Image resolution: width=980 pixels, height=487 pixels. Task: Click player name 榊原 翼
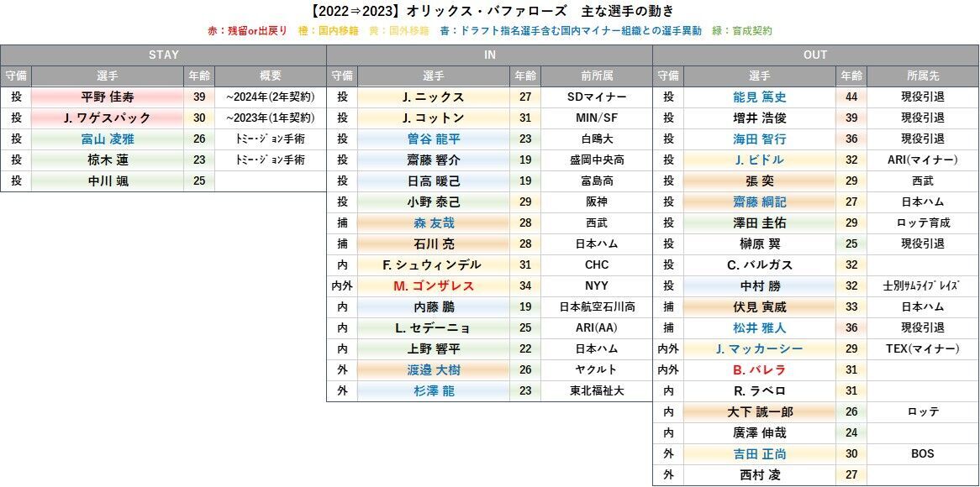760,244
